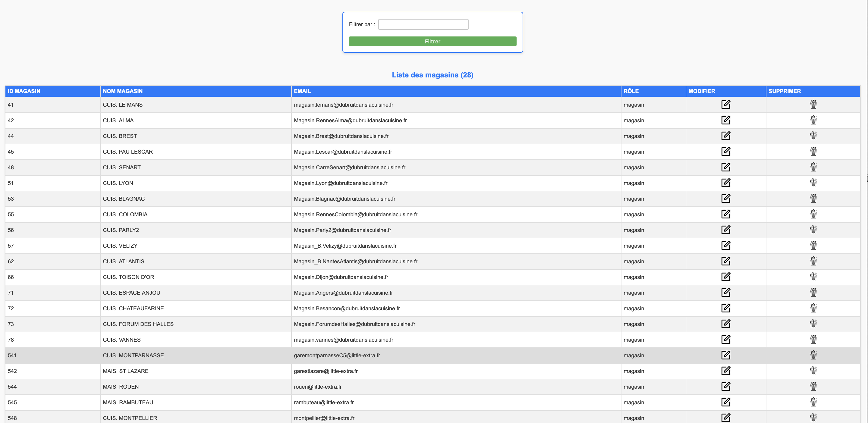Delete MAIS. RAMBUTEAU store
Viewport: 868px width, 423px height.
(813, 402)
